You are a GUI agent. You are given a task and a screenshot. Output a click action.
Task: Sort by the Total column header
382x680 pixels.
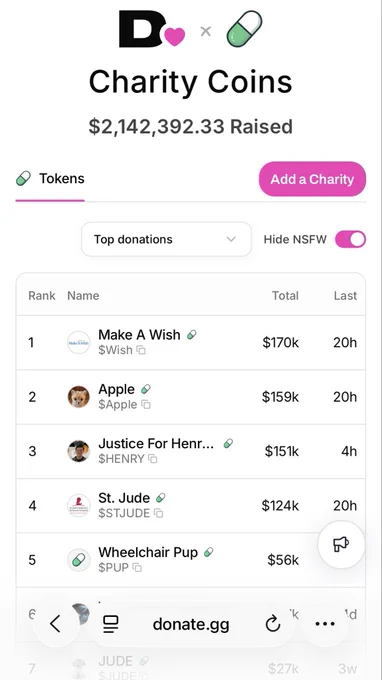click(x=285, y=296)
